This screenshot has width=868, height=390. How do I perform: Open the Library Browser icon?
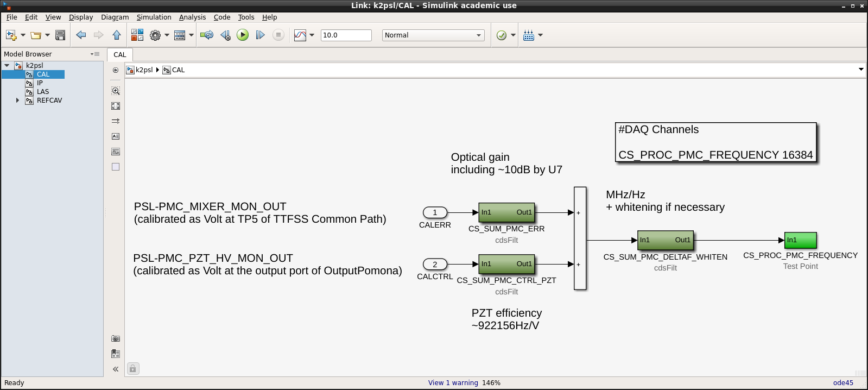point(137,35)
